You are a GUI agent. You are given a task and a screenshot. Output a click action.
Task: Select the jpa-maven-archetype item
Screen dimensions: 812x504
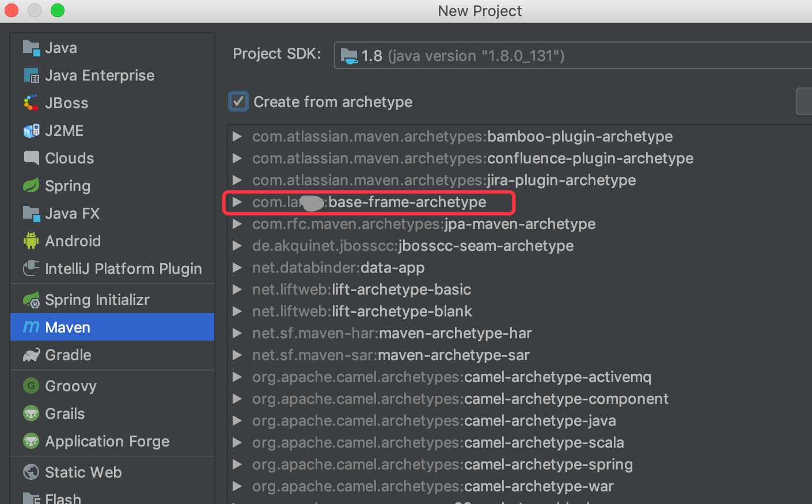click(424, 224)
